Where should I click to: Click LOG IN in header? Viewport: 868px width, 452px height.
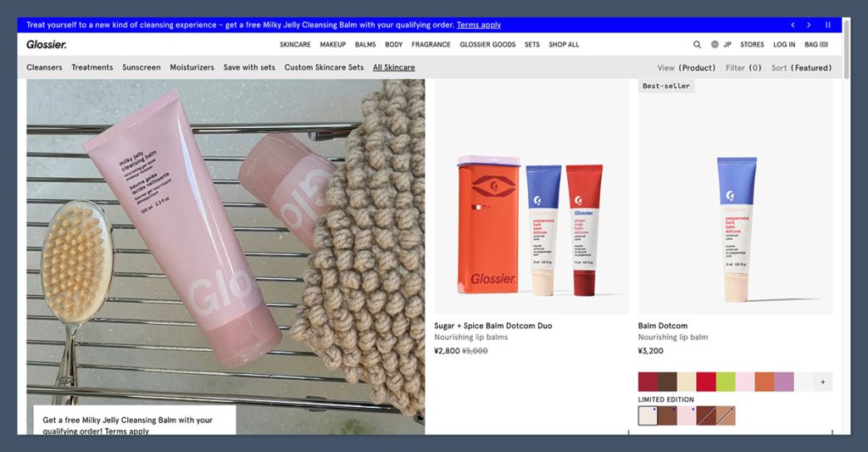784,44
